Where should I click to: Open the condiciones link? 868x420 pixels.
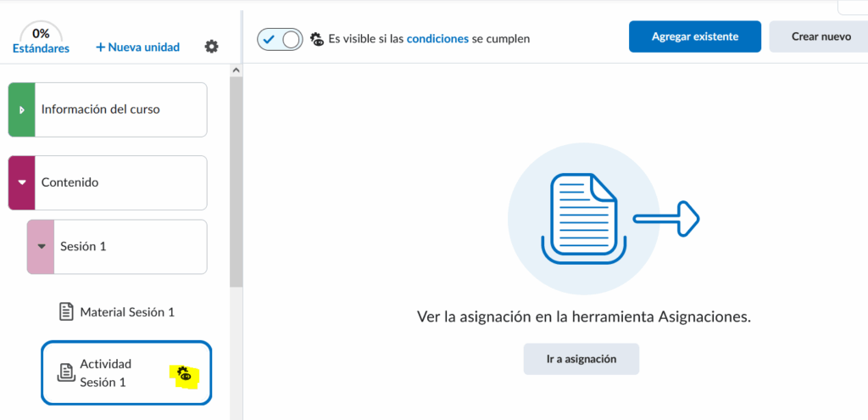[437, 38]
